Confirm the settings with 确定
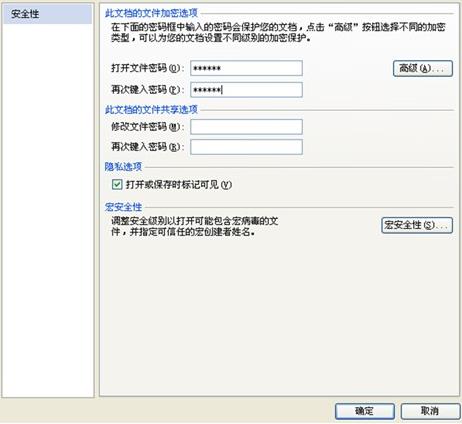The height and width of the screenshot is (424, 462). [x=365, y=411]
